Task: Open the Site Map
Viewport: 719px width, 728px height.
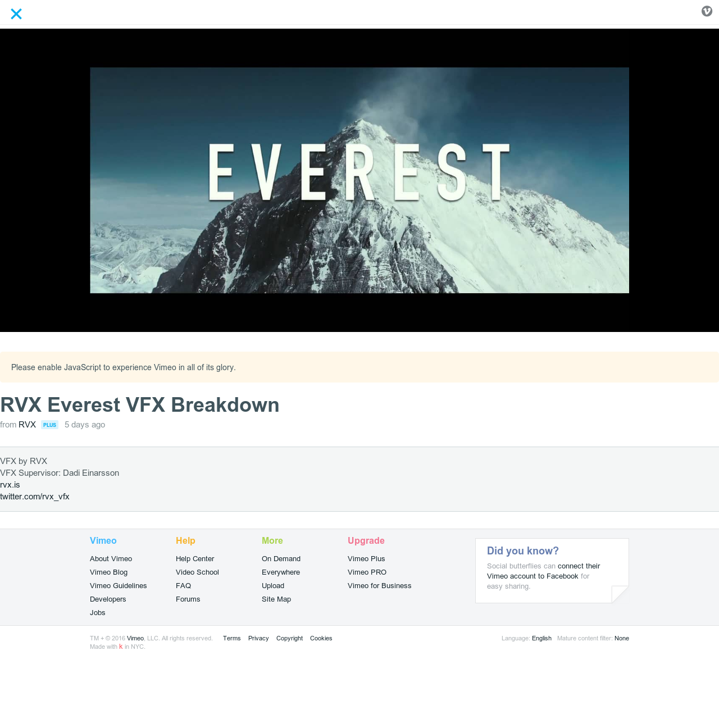Action: coord(276,599)
